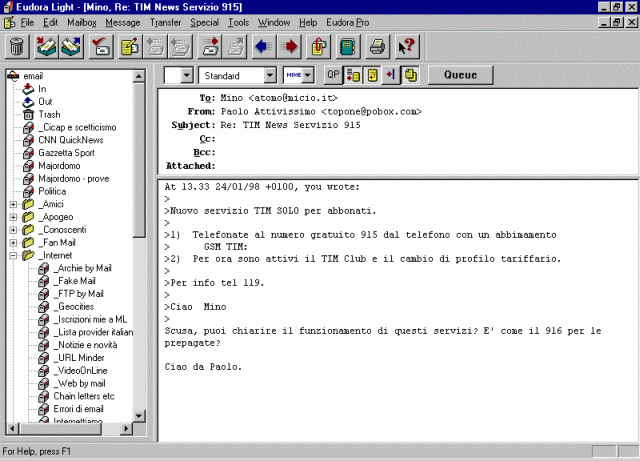Click the Check Mail toolbar icon
This screenshot has width=640, height=461.
pos(101,47)
